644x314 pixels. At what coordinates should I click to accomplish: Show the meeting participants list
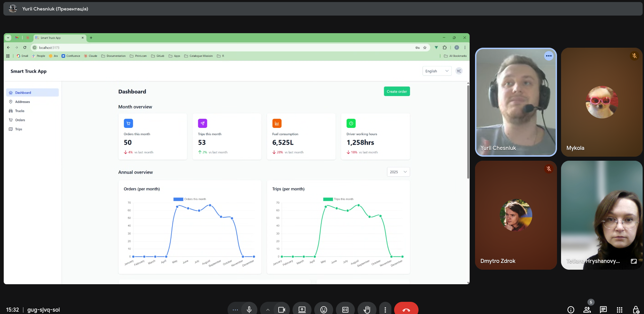coord(587,310)
